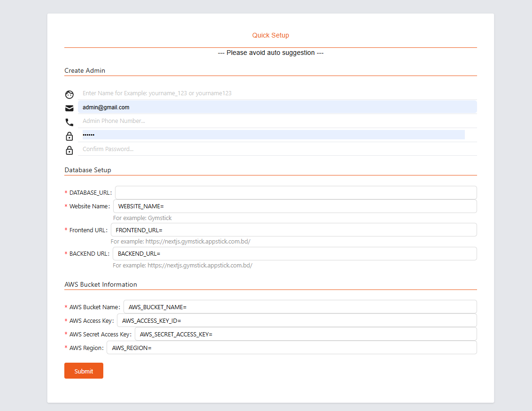Click the Quick Setup heading
Screen dimensions: 532x411
click(x=270, y=35)
